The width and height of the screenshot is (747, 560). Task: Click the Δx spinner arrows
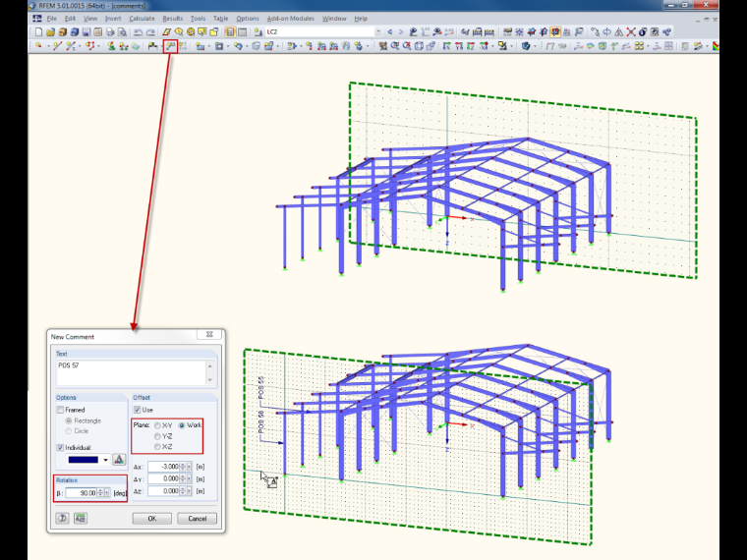coord(183,467)
